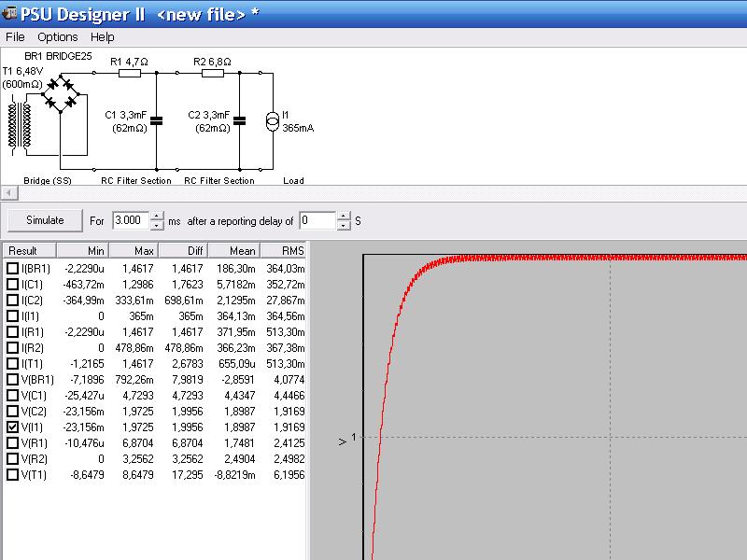Click the transformer T1 symbol in schematic
Screen dimensions: 747x560
click(x=20, y=126)
